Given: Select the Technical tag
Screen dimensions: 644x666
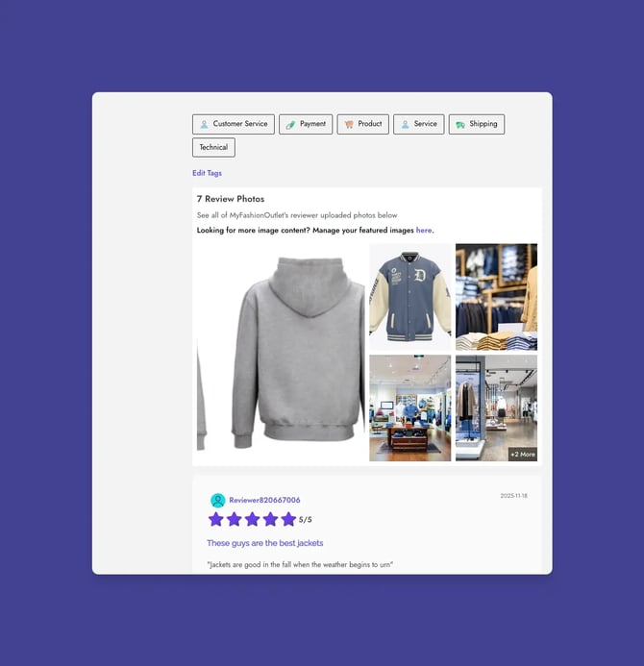Looking at the screenshot, I should tap(213, 148).
